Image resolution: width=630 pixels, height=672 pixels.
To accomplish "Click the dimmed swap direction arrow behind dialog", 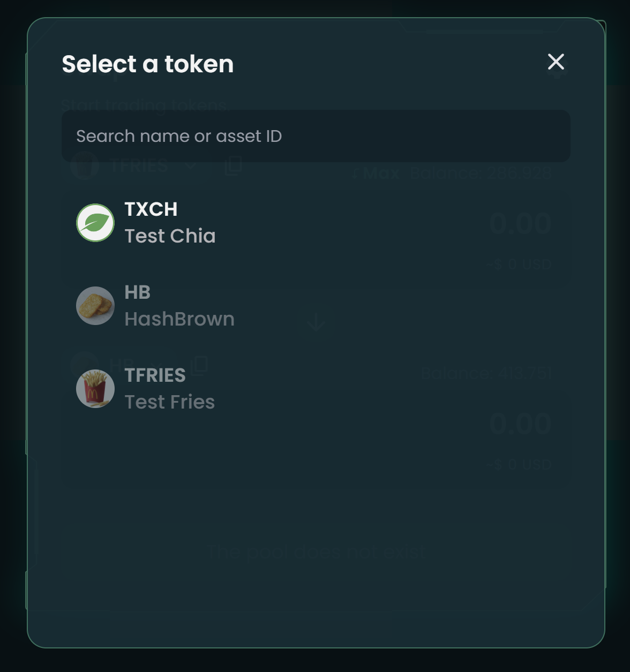I will pos(316,323).
